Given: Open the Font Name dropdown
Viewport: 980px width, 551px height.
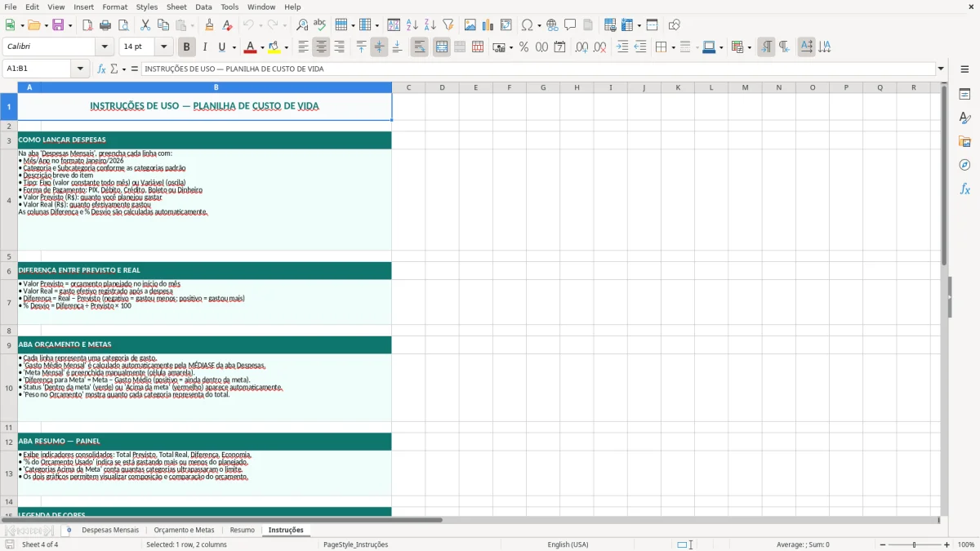Looking at the screenshot, I should [x=105, y=47].
